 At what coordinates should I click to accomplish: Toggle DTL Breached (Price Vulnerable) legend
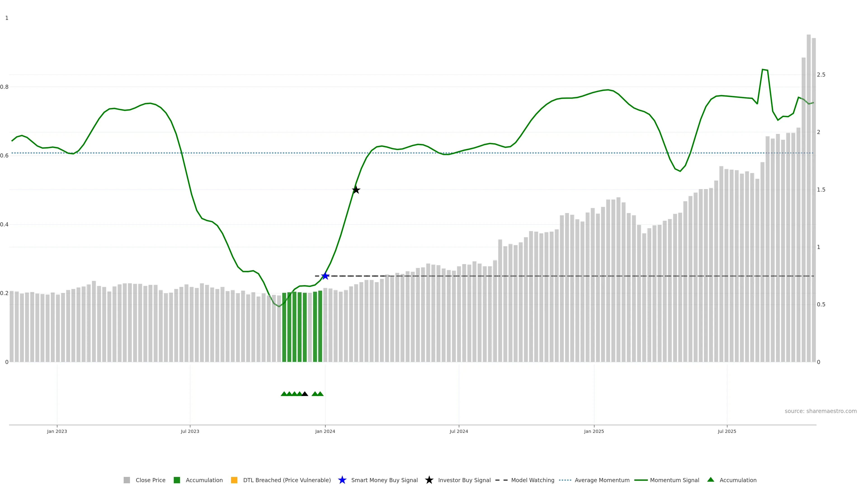(287, 480)
